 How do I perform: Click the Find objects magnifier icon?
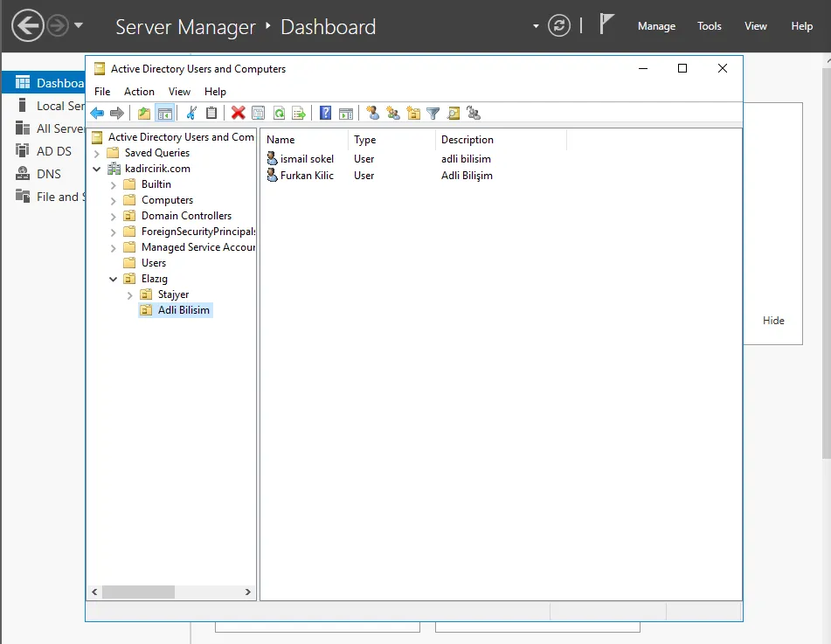point(454,113)
